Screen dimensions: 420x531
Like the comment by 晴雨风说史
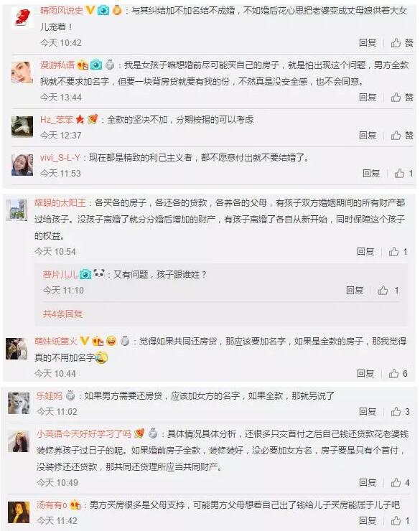click(x=402, y=42)
